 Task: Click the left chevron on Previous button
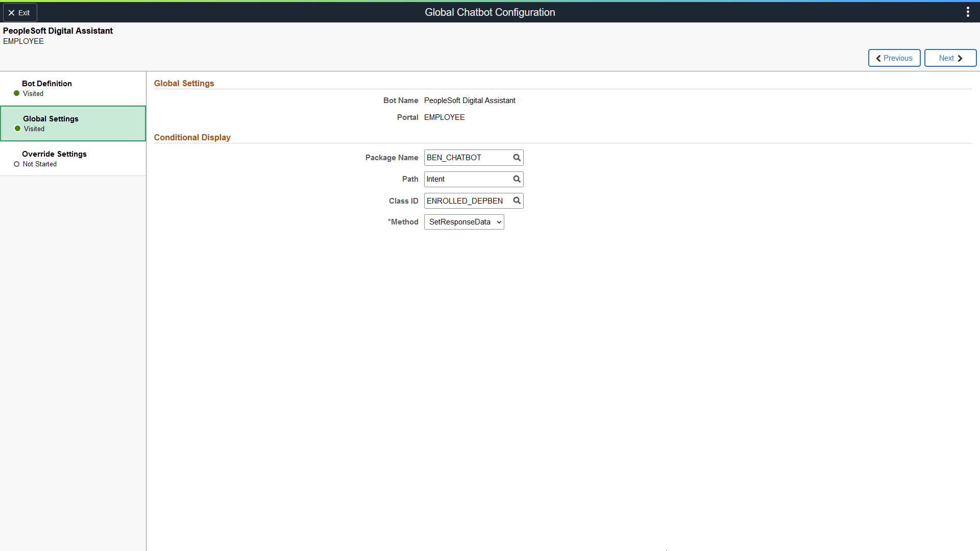(x=878, y=58)
